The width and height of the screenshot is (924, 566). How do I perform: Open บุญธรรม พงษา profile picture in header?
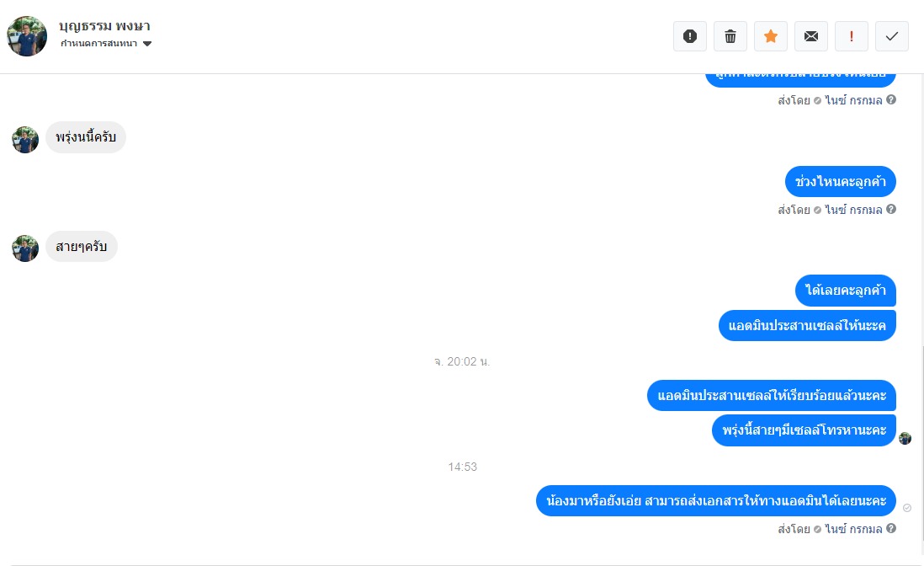27,36
